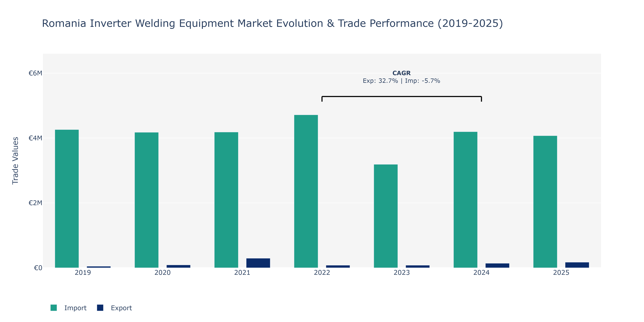
Task: Click the chart title text
Action: coord(272,23)
